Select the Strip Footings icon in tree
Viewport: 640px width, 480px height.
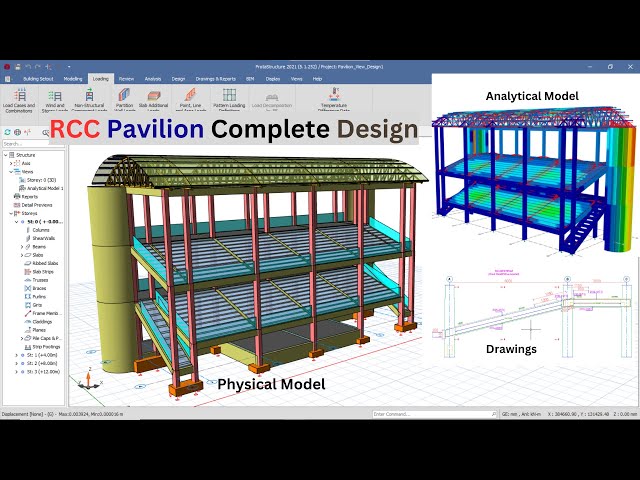[x=28, y=347]
